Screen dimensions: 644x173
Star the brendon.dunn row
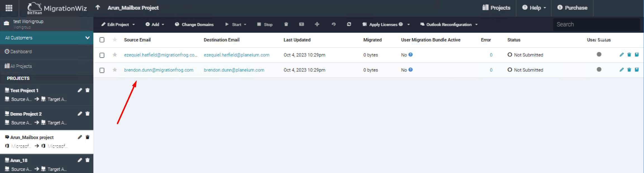tap(115, 70)
